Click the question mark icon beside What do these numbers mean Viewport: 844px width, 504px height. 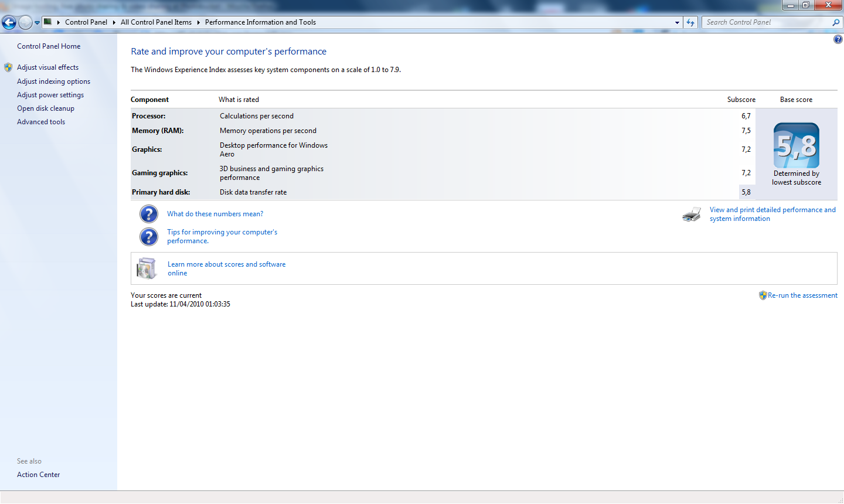(x=149, y=214)
